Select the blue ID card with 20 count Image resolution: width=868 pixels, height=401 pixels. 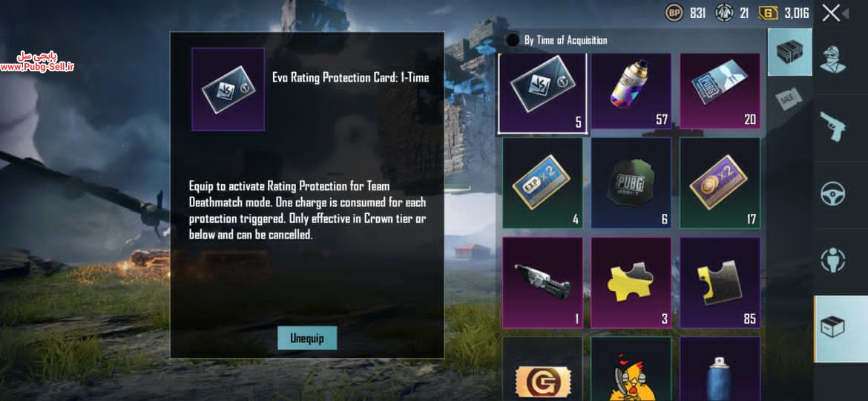coord(720,91)
